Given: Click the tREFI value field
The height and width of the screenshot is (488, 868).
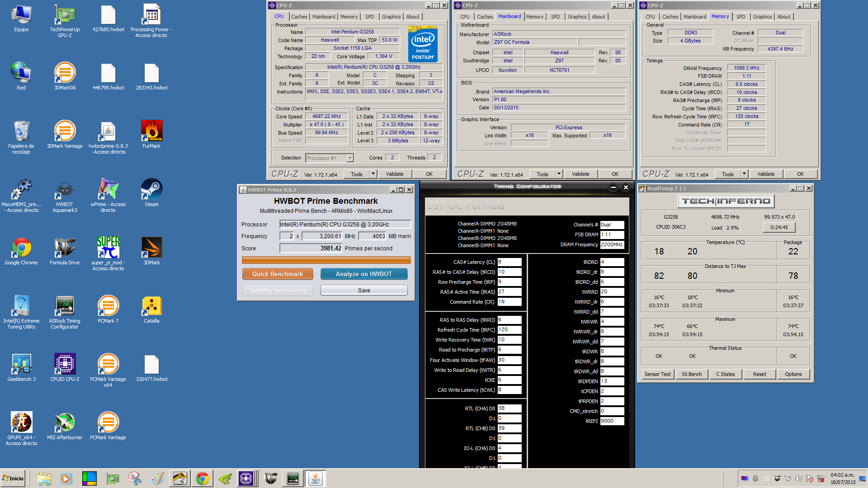Looking at the screenshot, I should tap(612, 421).
